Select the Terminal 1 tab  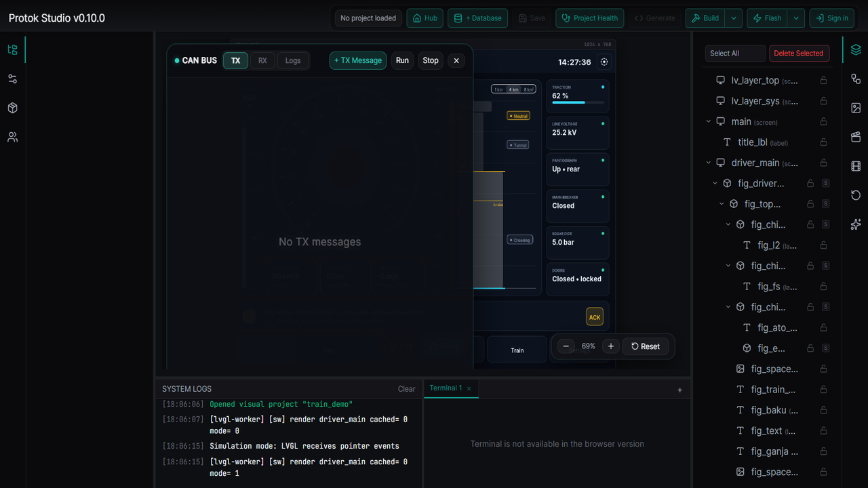point(446,388)
